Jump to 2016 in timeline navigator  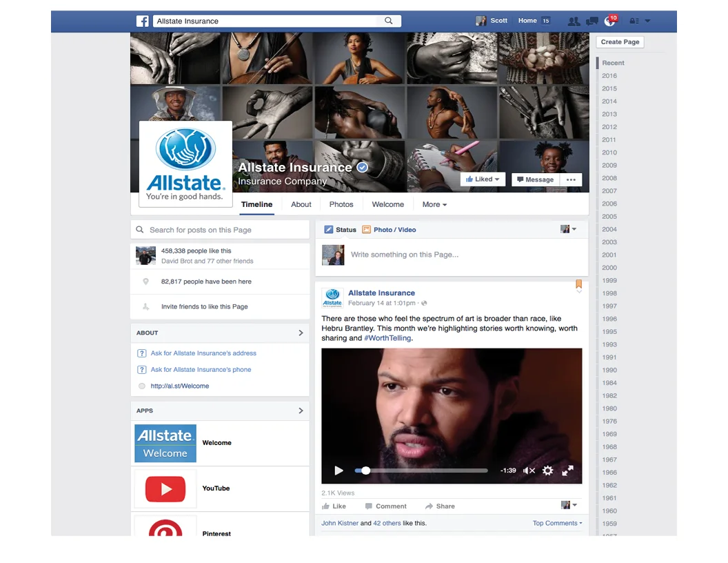(609, 76)
